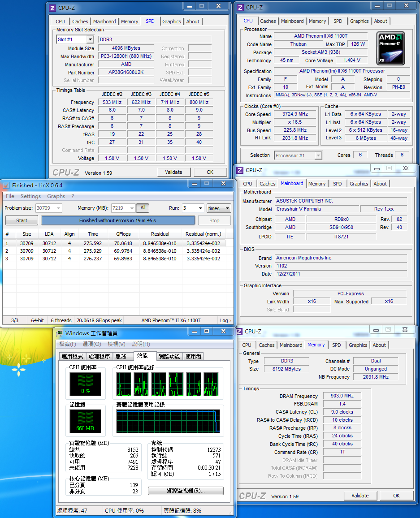420x518 pixels.
Task: Click the CPU 使用率 gauge in Task Manager
Action: pyautogui.click(x=85, y=384)
